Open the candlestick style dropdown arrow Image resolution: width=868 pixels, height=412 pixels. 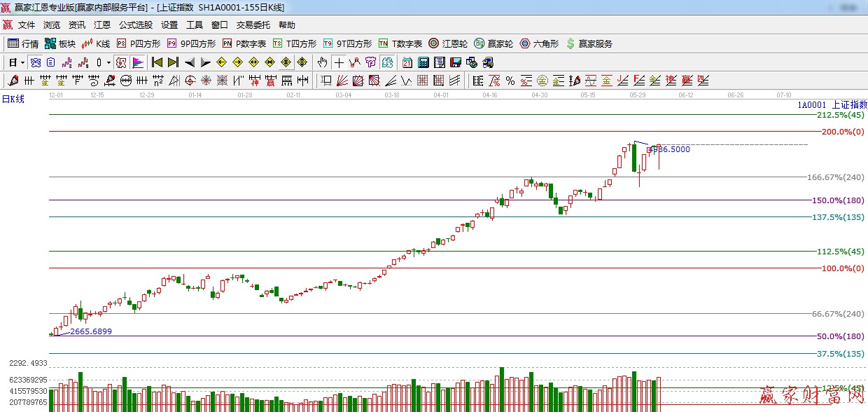(x=108, y=62)
